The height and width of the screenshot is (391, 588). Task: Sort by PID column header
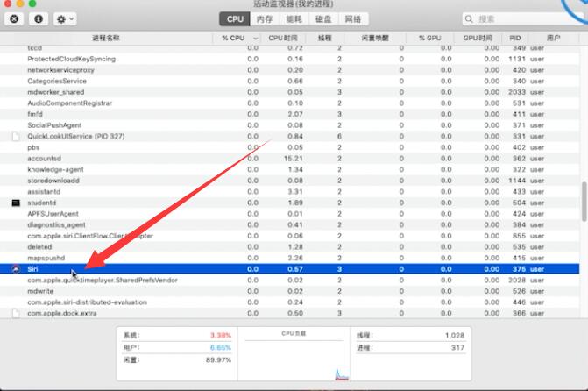[515, 38]
